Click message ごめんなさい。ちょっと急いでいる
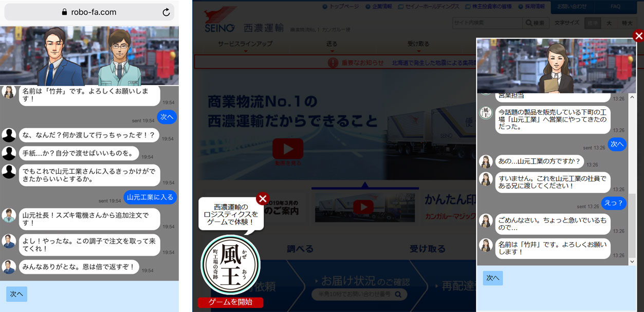The image size is (644, 312). coord(553,224)
